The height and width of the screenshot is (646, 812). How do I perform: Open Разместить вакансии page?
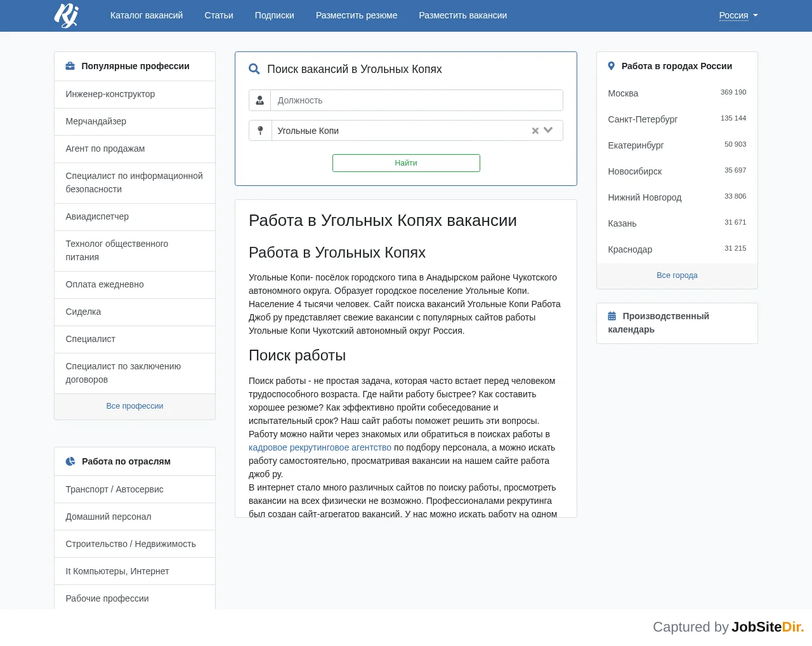point(463,15)
